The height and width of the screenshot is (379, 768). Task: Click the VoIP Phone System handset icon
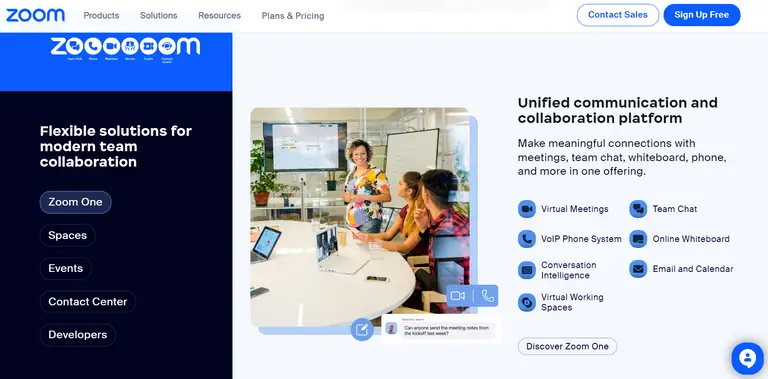pyautogui.click(x=527, y=239)
